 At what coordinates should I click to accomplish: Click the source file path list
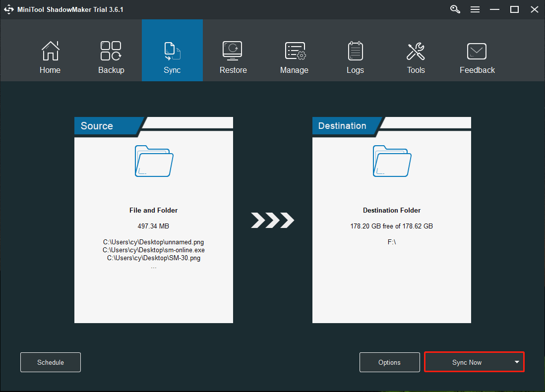pyautogui.click(x=154, y=250)
